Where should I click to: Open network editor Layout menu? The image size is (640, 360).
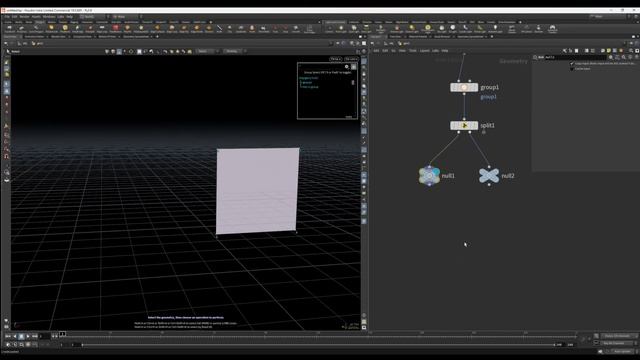(x=424, y=51)
